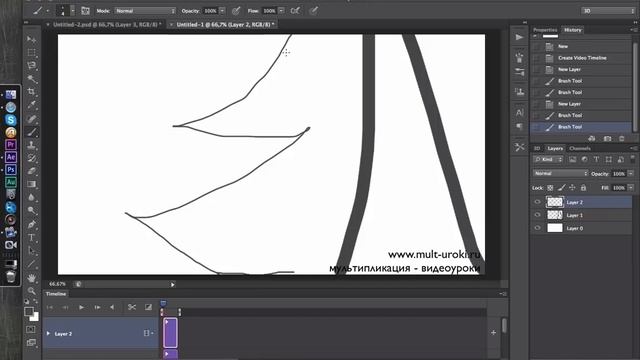Select the Pen tool
Viewport: 640px width, 360px height.
(x=31, y=224)
